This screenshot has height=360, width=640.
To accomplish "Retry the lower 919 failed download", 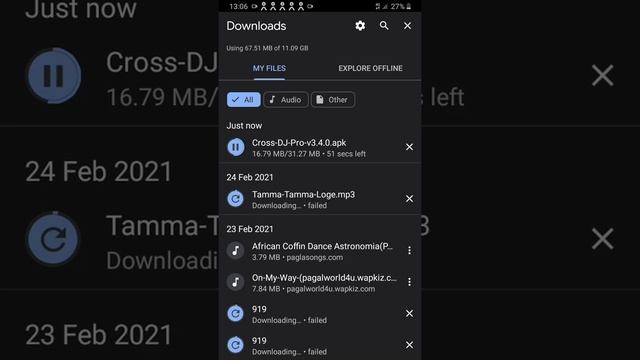I will 236,345.
